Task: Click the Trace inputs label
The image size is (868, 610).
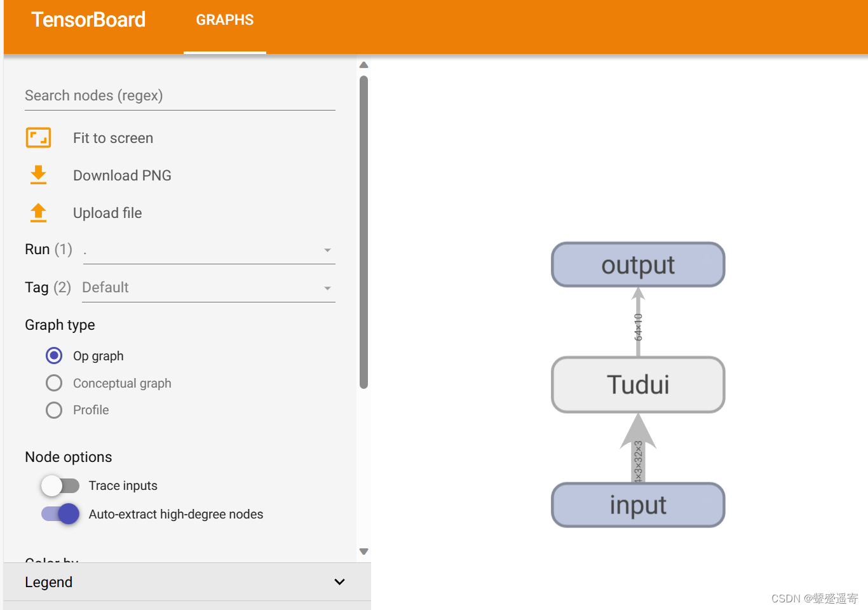Action: tap(123, 485)
